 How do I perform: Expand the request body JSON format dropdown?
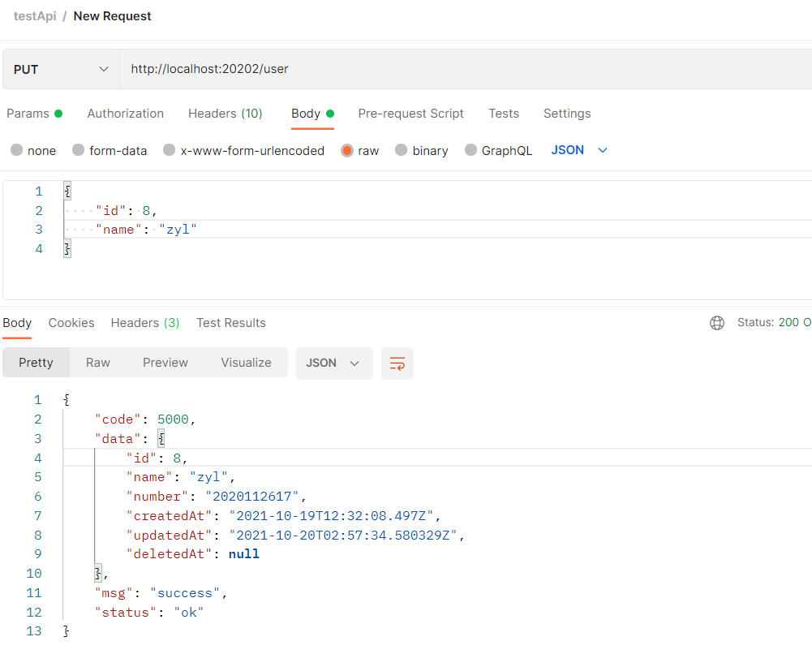579,150
